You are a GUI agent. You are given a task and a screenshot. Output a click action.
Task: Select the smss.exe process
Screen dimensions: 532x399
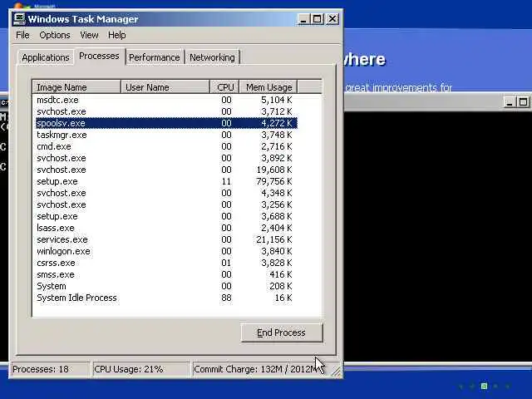[166, 274]
